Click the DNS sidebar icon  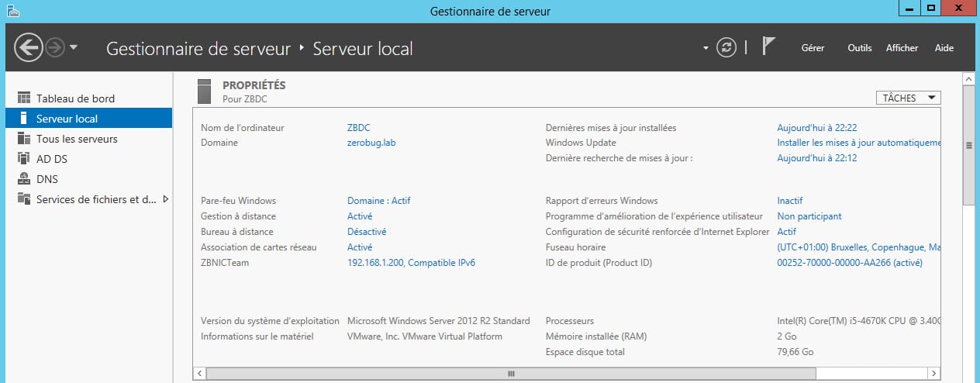[x=23, y=179]
